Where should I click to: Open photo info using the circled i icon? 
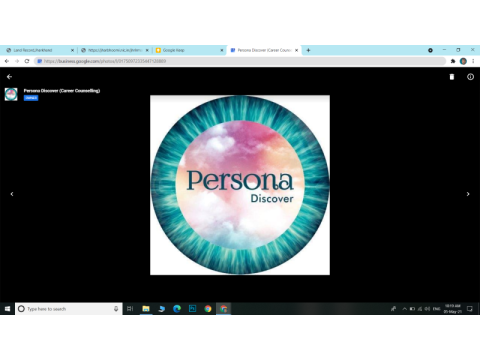click(470, 77)
